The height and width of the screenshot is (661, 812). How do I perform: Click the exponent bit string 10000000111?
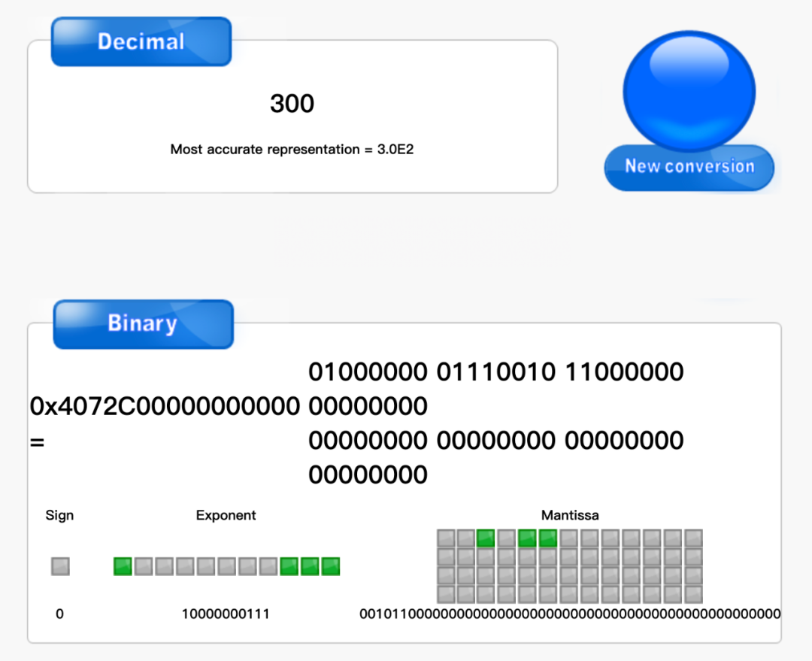tap(226, 614)
